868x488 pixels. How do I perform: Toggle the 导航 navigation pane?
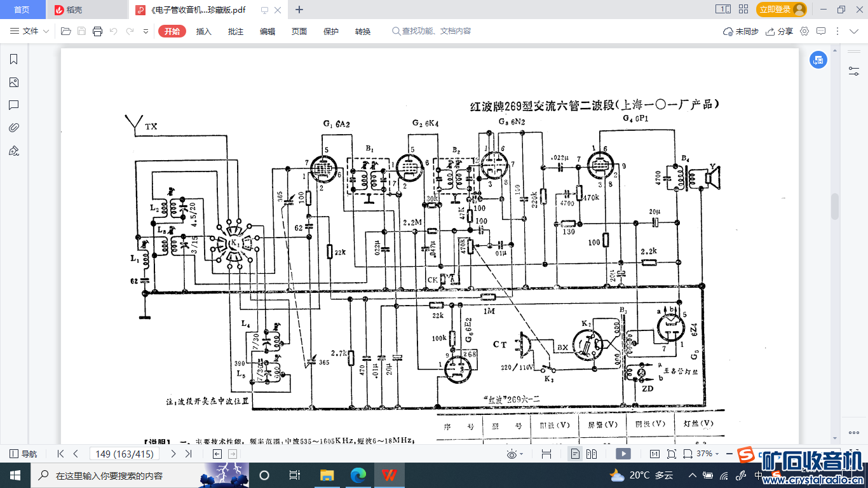(x=24, y=454)
